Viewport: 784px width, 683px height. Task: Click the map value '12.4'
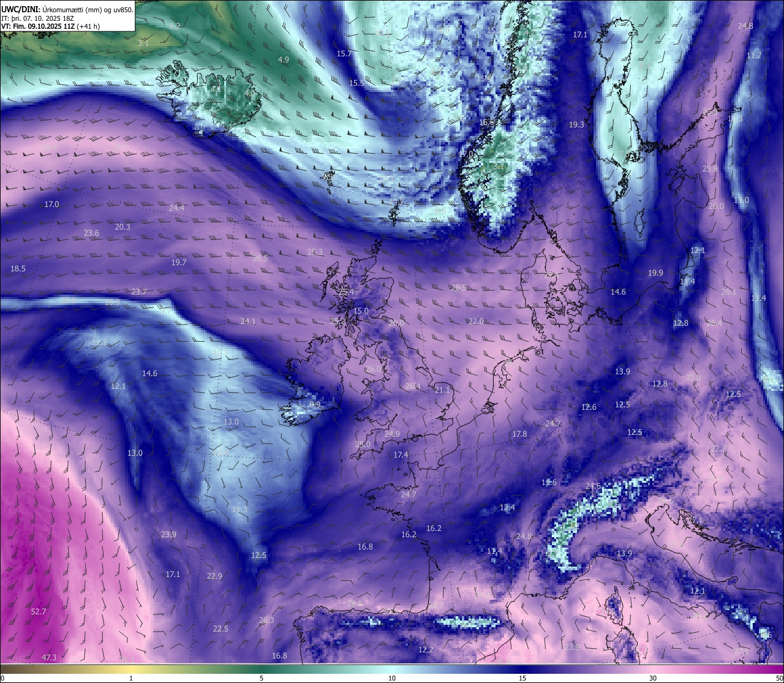[507, 508]
